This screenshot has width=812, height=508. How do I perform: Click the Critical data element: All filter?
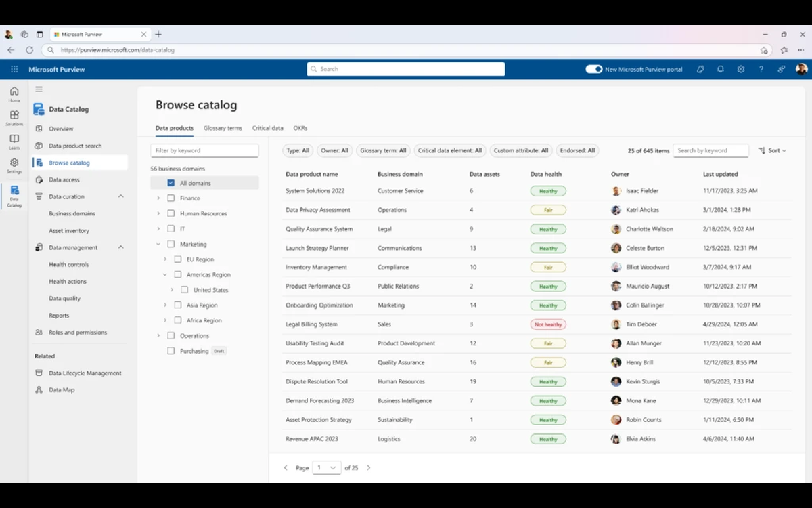click(450, 150)
